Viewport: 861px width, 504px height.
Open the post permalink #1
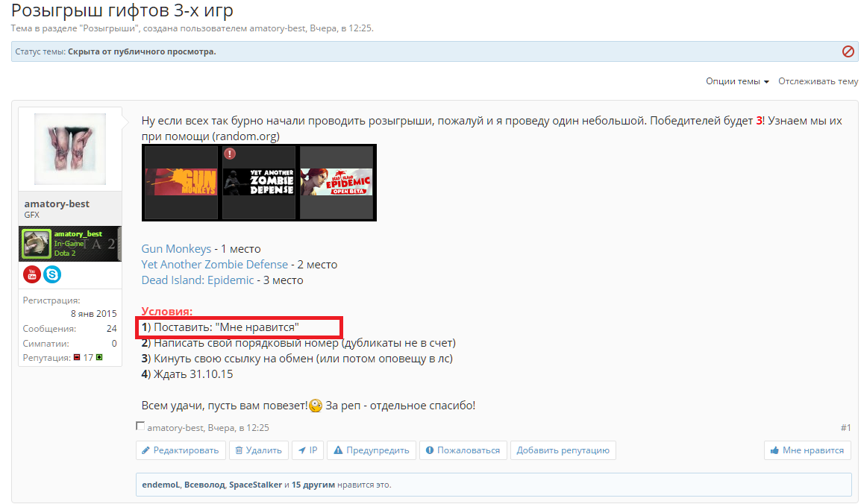coord(845,428)
